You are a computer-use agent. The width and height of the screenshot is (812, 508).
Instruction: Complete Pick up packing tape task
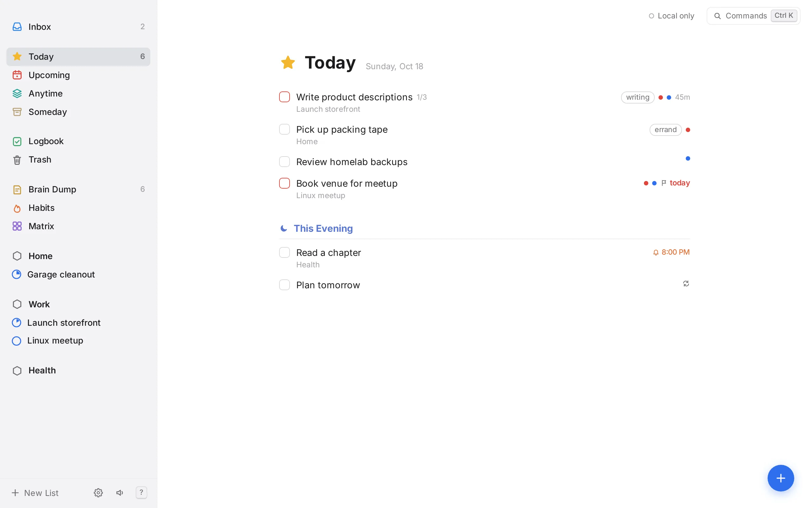[x=284, y=129]
